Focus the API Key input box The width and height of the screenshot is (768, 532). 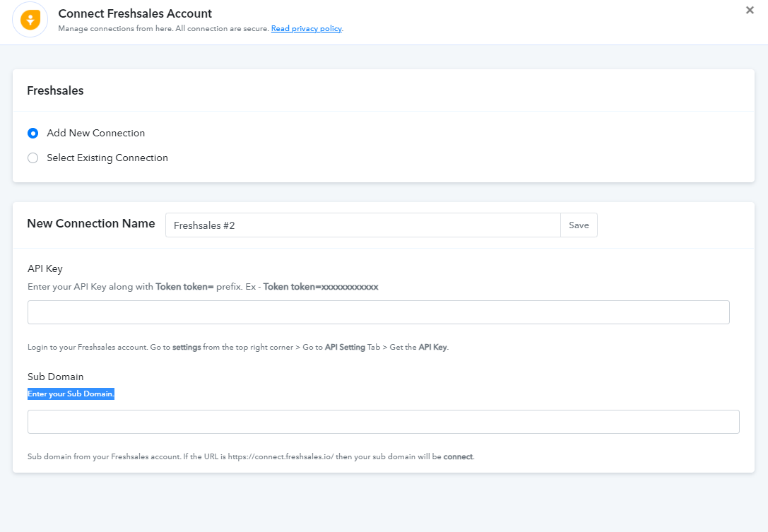(379, 312)
